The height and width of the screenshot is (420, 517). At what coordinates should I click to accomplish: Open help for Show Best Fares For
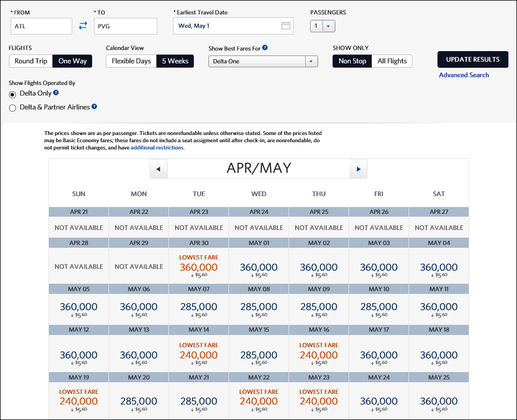click(x=265, y=48)
